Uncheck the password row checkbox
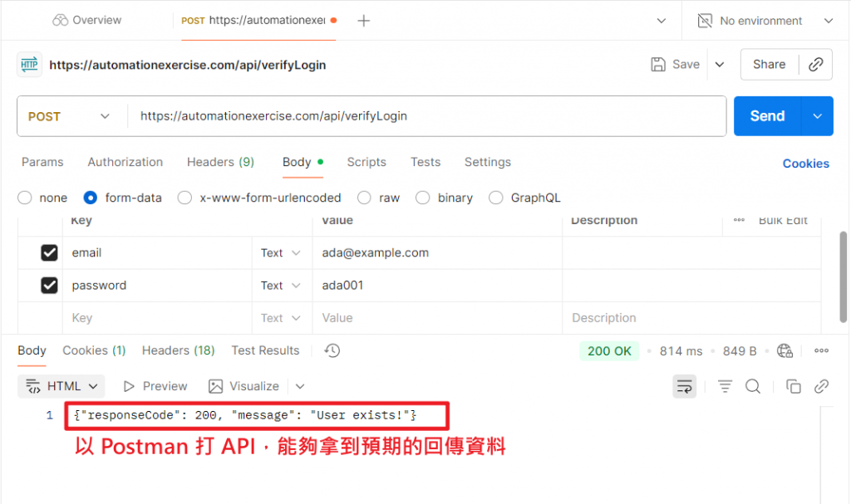Image resolution: width=851 pixels, height=504 pixels. tap(49, 286)
